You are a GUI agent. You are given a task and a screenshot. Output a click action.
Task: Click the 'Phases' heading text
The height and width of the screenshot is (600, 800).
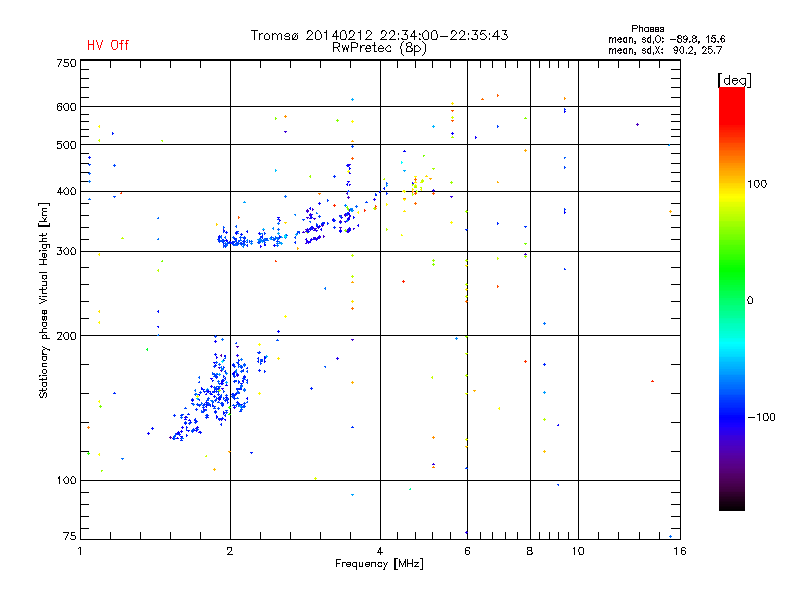(x=647, y=29)
